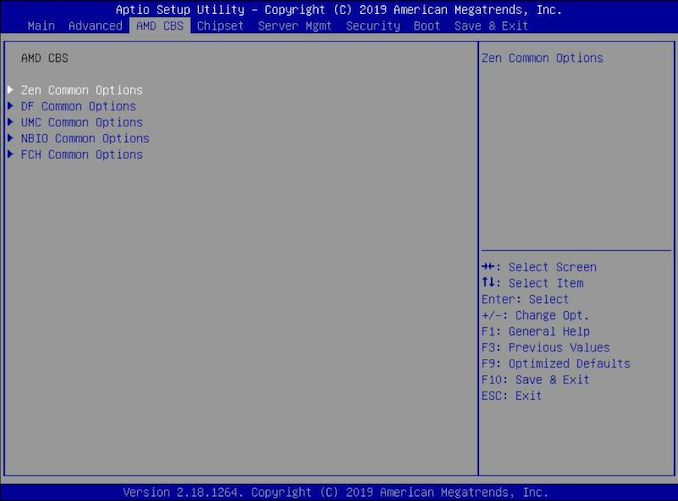Open the Boot tab
This screenshot has width=678, height=501.
[x=426, y=26]
